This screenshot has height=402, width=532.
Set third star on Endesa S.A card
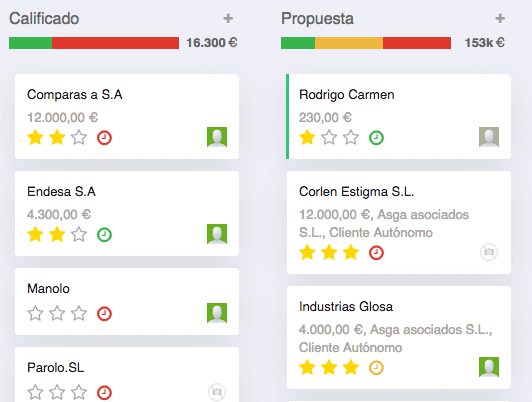click(79, 234)
